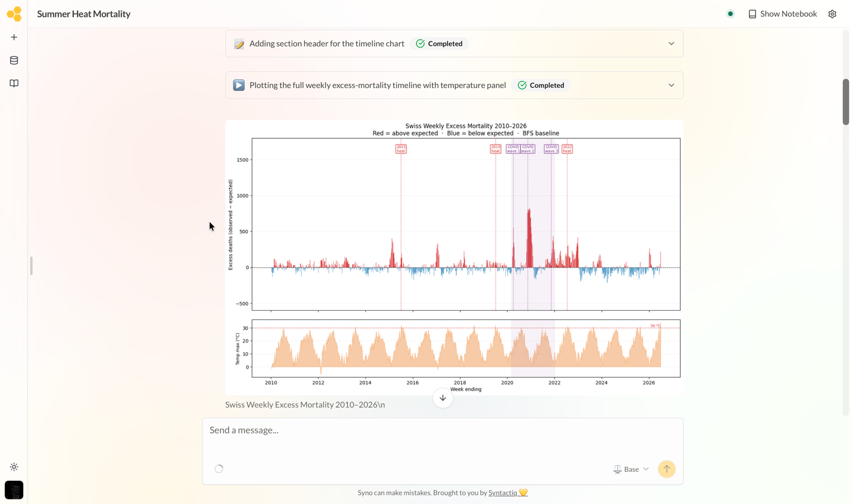
Task: Click the COVID wave 3 marker label
Action: pyautogui.click(x=551, y=149)
